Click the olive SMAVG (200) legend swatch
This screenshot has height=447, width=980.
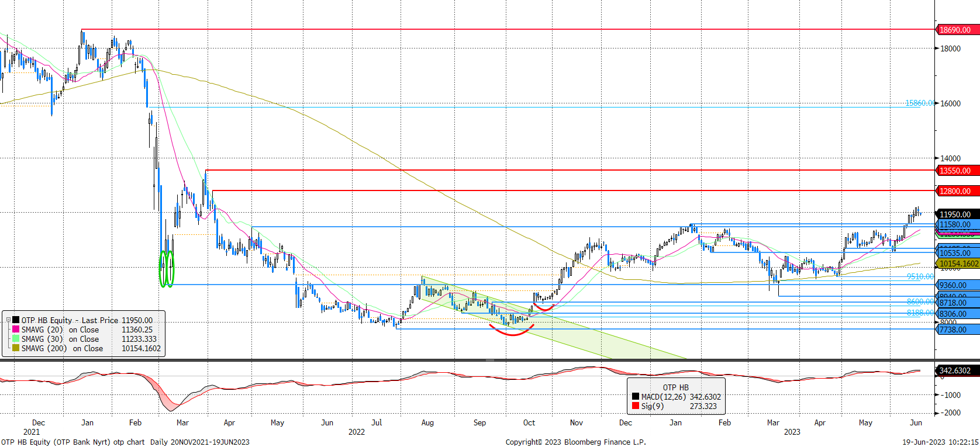16,348
